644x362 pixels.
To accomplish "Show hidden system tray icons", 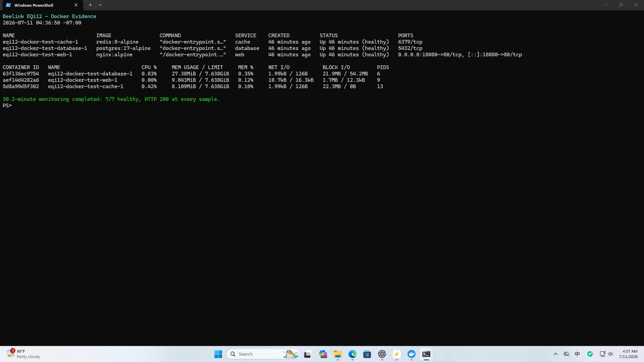I will [x=556, y=354].
